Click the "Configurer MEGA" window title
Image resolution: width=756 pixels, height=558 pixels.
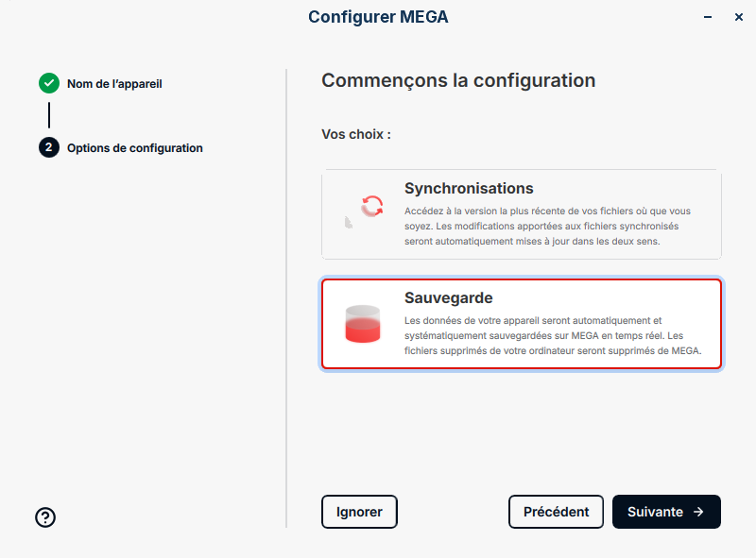pyautogui.click(x=378, y=17)
